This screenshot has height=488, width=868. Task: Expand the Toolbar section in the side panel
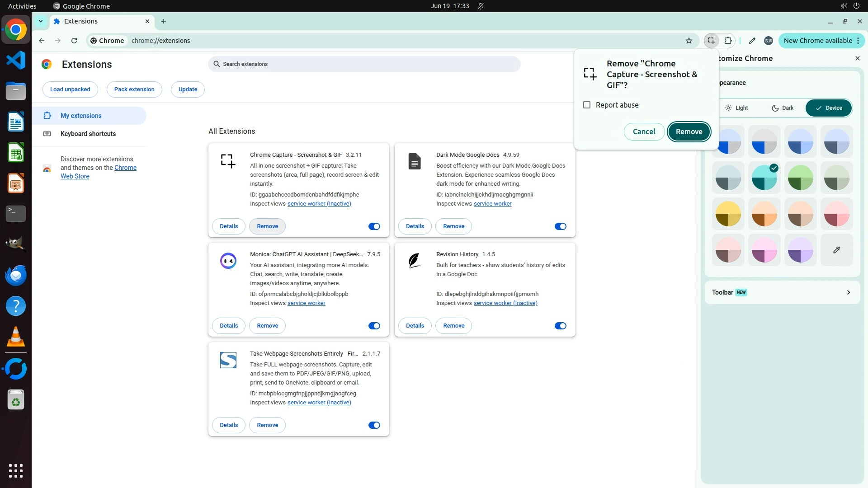pyautogui.click(x=782, y=292)
